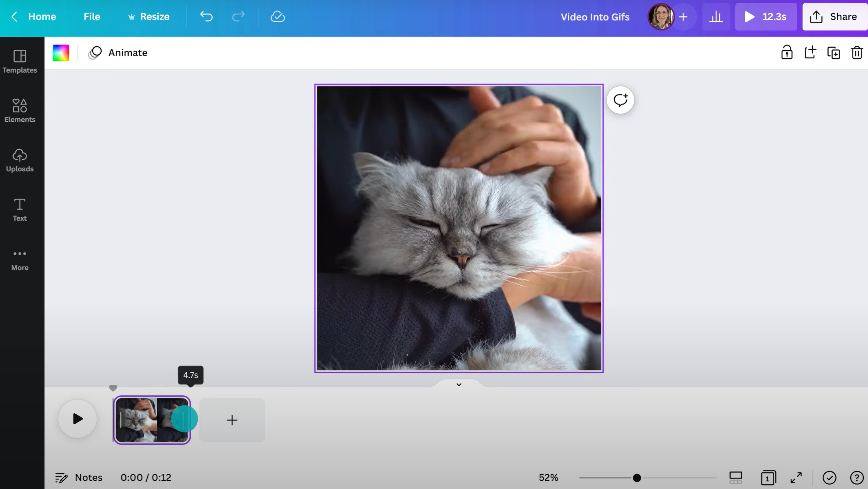
Task: Open the background color swatch
Action: point(61,53)
